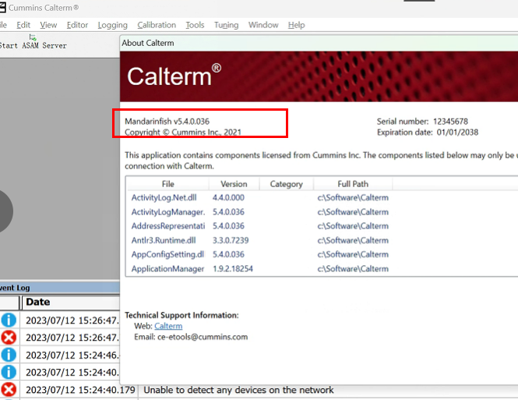The image size is (518, 400).
Task: Click the error icon beside the 15:26:47 entry
Action: click(9, 337)
